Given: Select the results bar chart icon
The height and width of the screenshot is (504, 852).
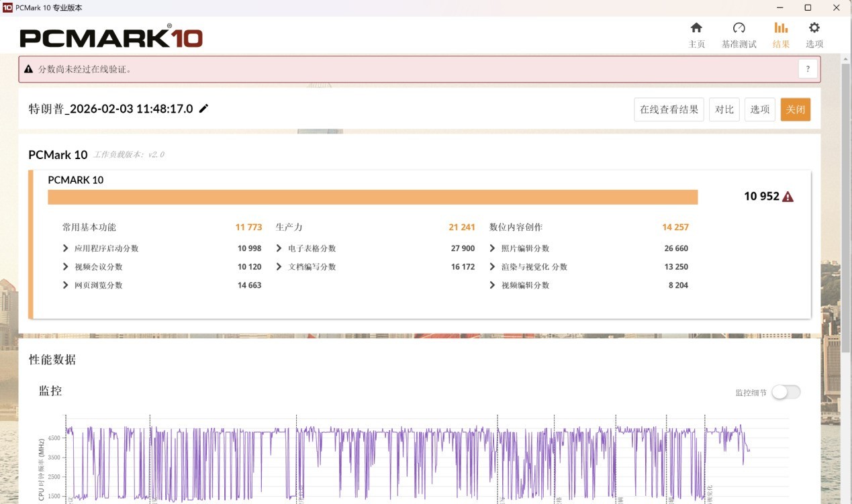Looking at the screenshot, I should pos(781,28).
